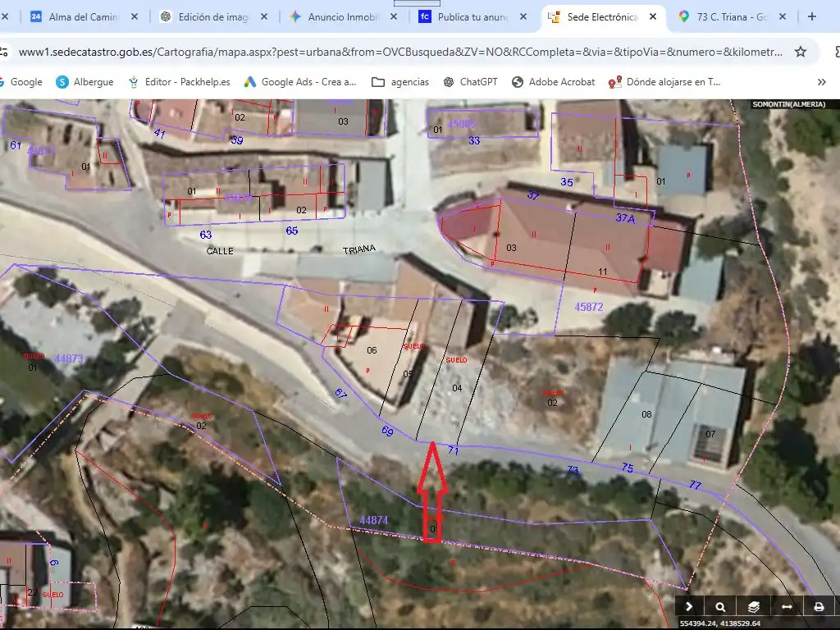The width and height of the screenshot is (840, 630).
Task: Focus the sedecatastro URL address bar
Action: tap(400, 52)
